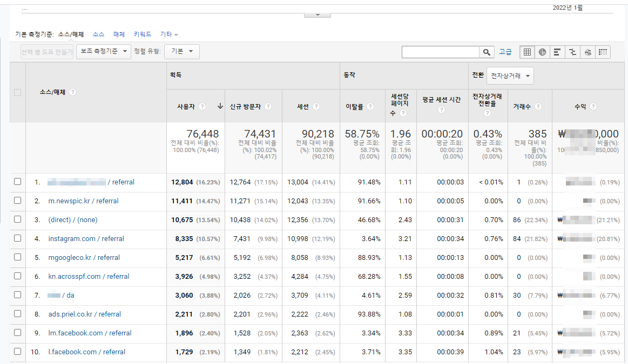Open the 정렬 유형 기본 dropdown
Viewport: 628px width, 364px height.
[182, 52]
